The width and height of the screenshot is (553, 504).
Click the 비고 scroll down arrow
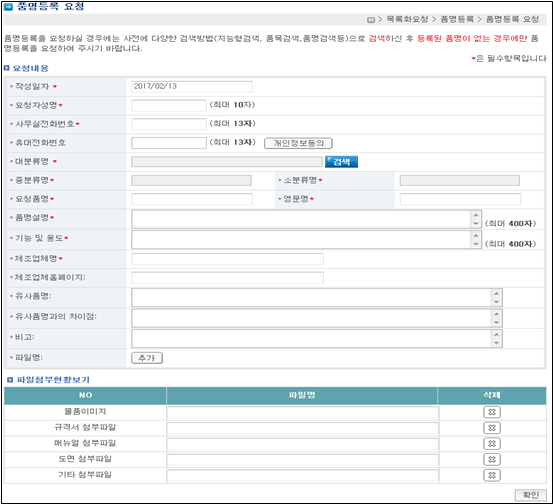(x=497, y=343)
